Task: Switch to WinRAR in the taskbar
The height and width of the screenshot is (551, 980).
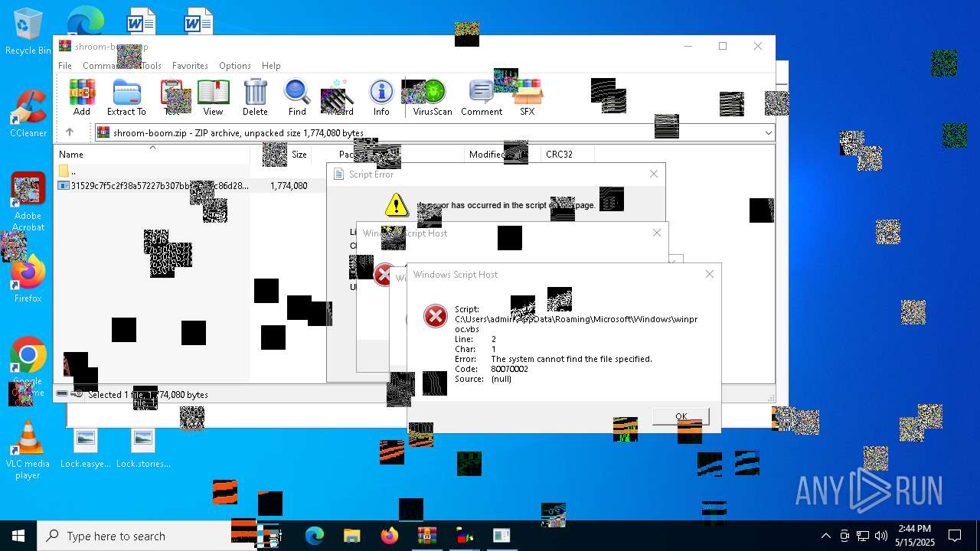Action: (426, 536)
